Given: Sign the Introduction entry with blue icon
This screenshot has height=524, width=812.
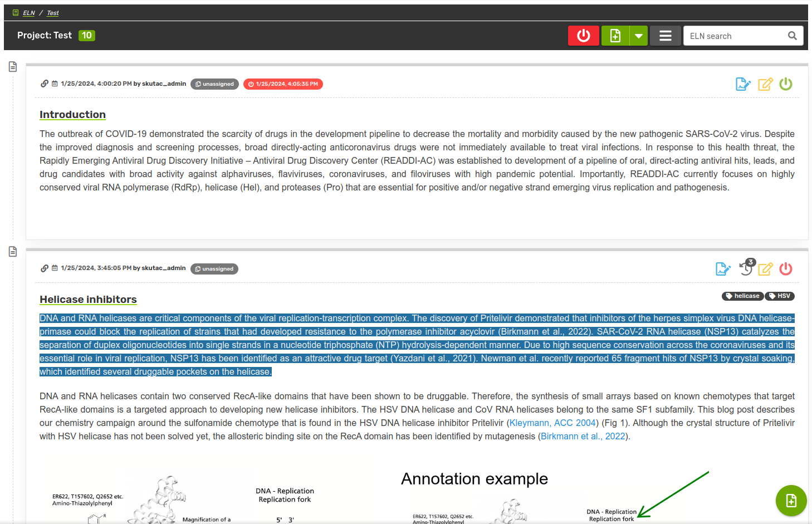Looking at the screenshot, I should 743,84.
